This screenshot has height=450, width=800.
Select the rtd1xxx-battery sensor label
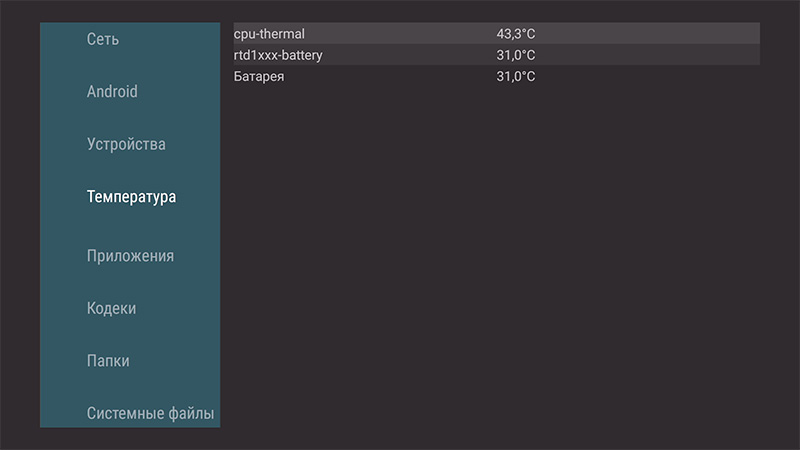tap(278, 55)
